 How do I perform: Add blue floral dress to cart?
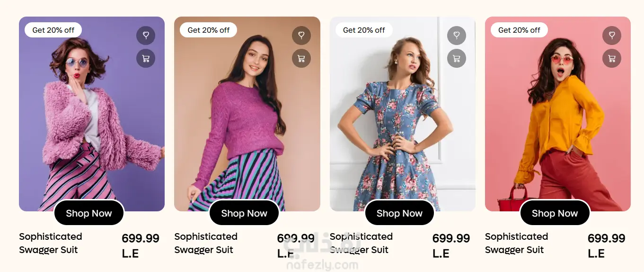pos(457,58)
